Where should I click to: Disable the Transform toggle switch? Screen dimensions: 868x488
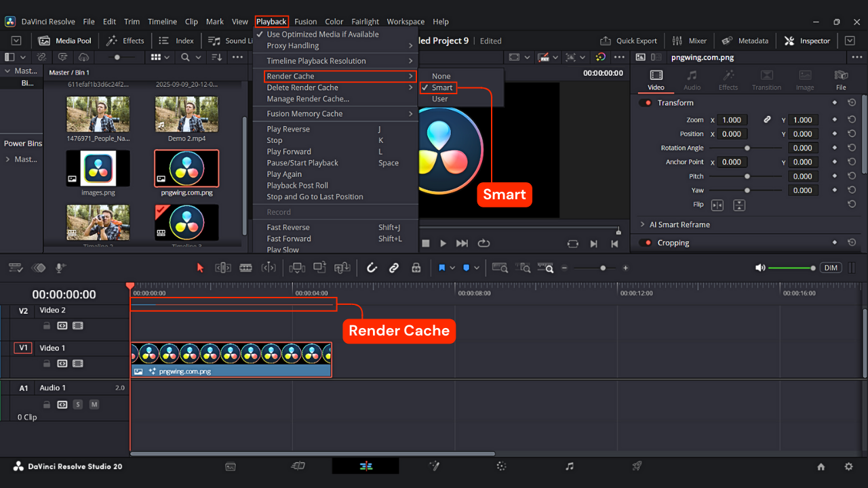[646, 103]
